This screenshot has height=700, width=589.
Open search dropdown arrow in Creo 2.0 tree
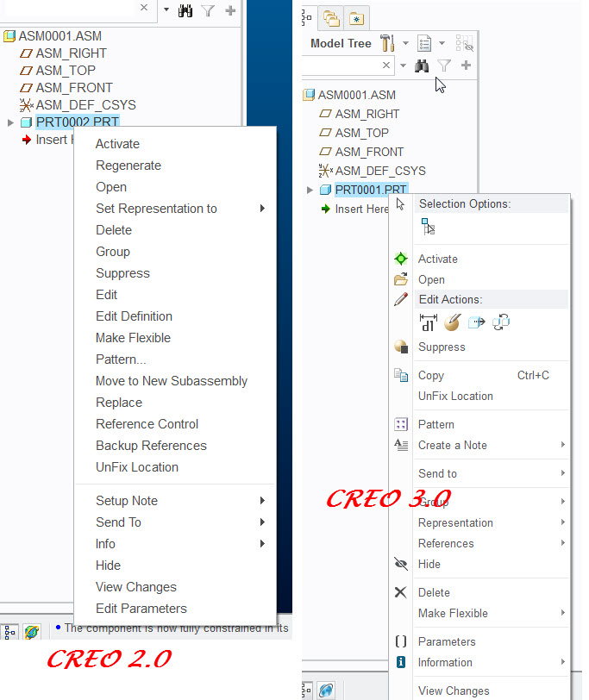pos(166,9)
